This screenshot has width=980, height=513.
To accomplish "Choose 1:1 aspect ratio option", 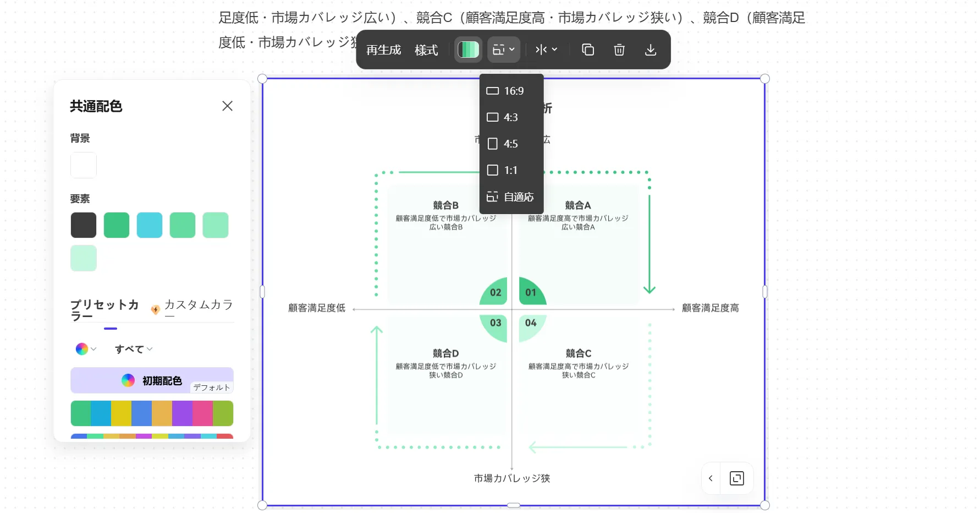I will click(x=511, y=170).
